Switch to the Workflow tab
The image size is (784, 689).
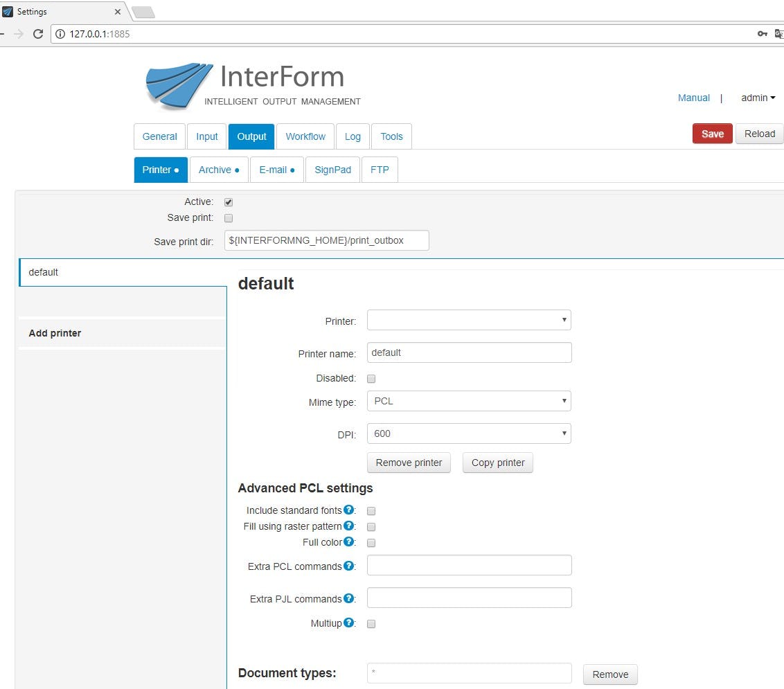tap(305, 136)
